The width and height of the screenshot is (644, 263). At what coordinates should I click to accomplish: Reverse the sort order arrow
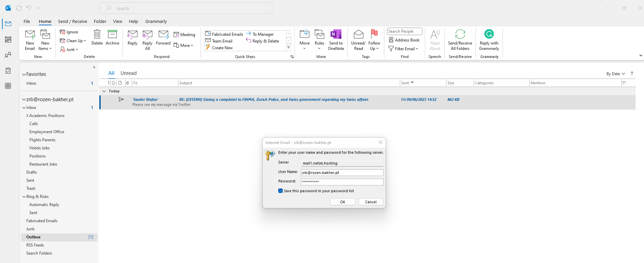pyautogui.click(x=632, y=74)
